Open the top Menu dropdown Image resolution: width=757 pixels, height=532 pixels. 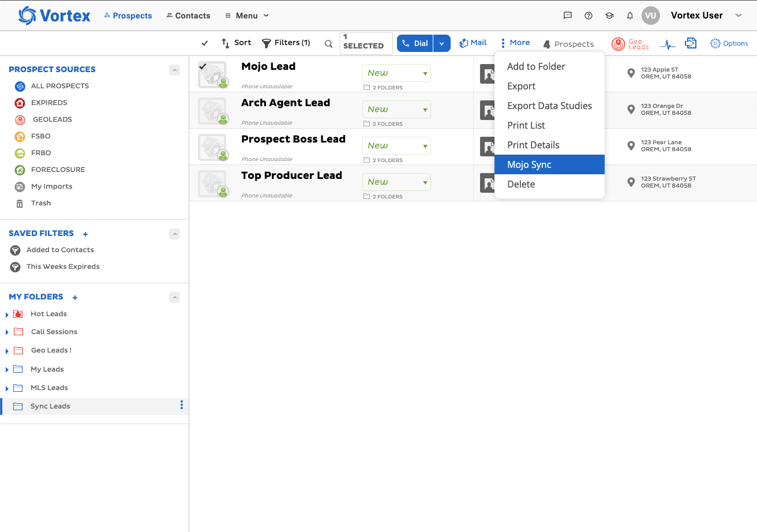[x=247, y=16]
